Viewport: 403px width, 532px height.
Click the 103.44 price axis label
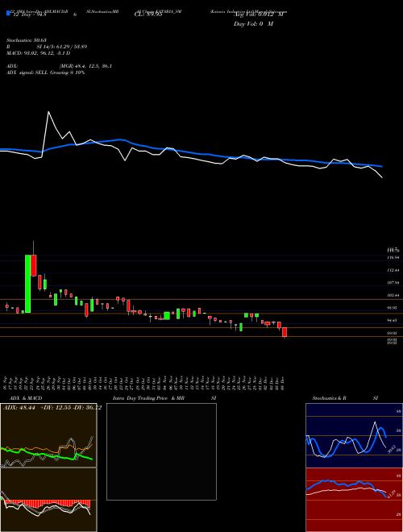pos(393,296)
